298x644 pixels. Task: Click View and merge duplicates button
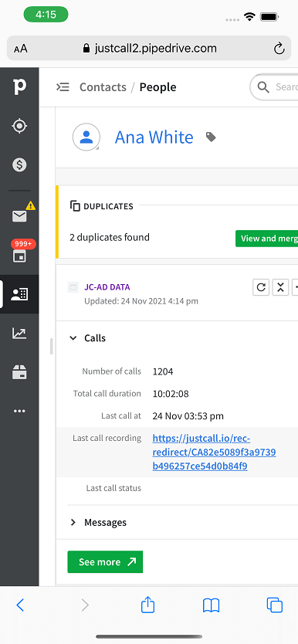(267, 239)
